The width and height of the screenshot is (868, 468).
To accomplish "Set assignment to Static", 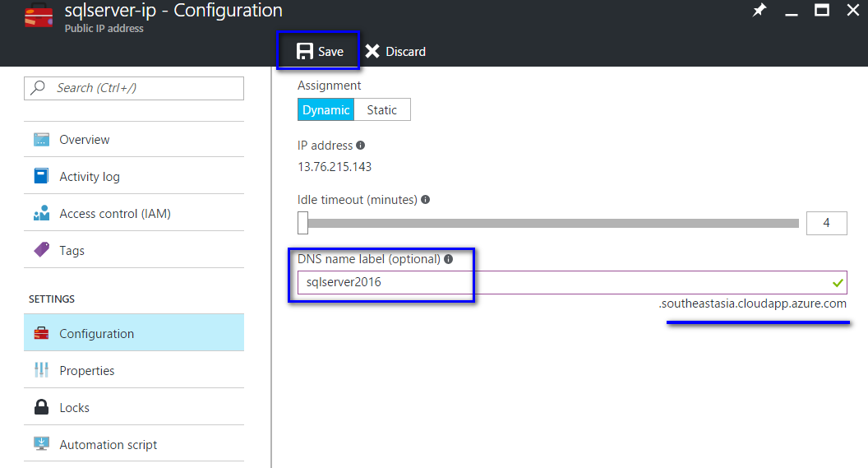I will pos(382,109).
